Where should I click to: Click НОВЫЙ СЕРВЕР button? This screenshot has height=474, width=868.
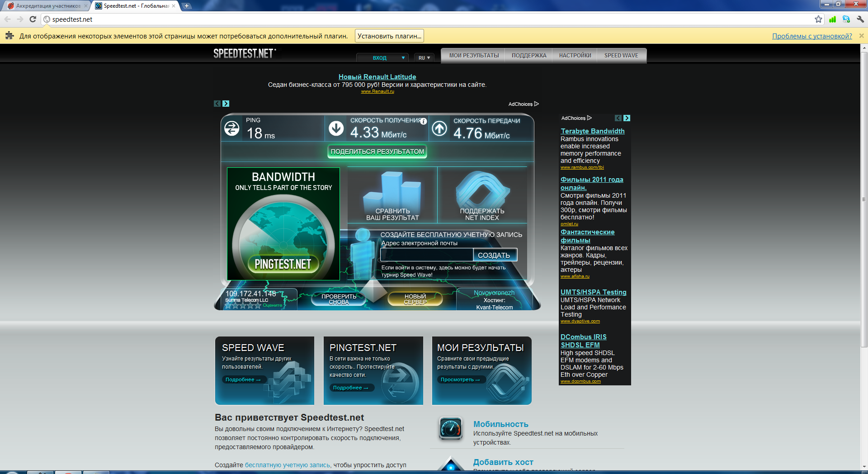(x=415, y=299)
